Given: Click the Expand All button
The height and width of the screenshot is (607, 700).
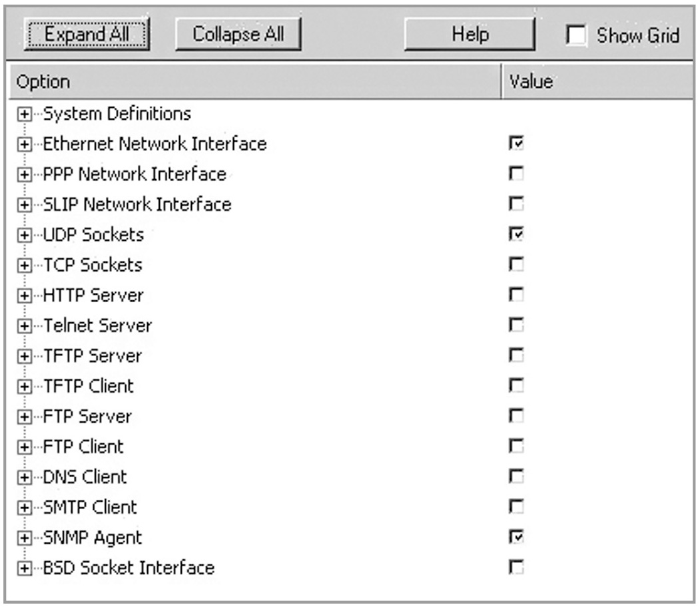Looking at the screenshot, I should point(85,34).
